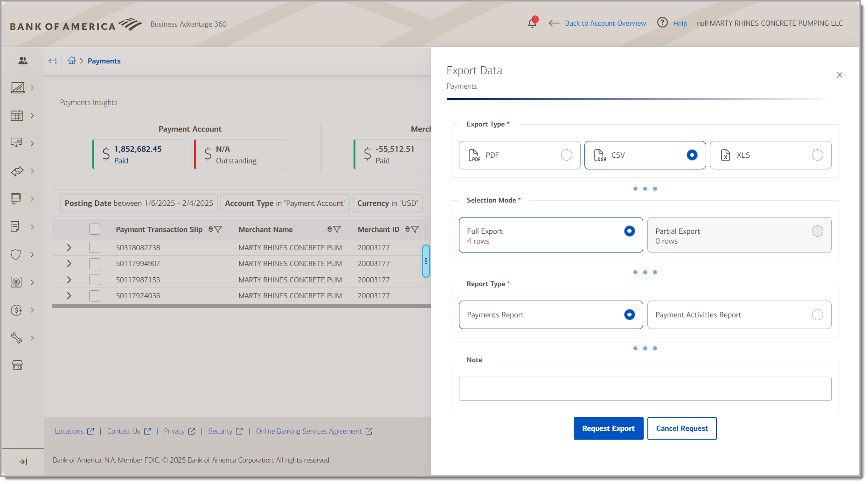
Task: Expand row 50117974036 details
Action: point(69,296)
